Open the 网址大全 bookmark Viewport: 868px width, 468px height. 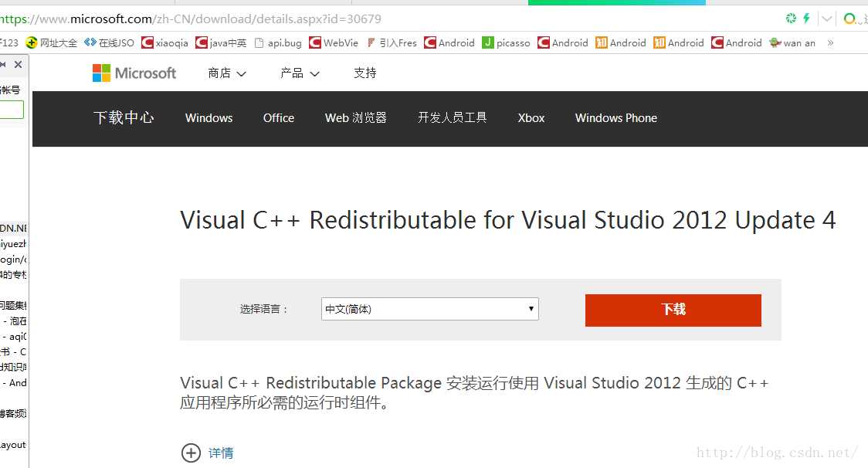pos(52,42)
